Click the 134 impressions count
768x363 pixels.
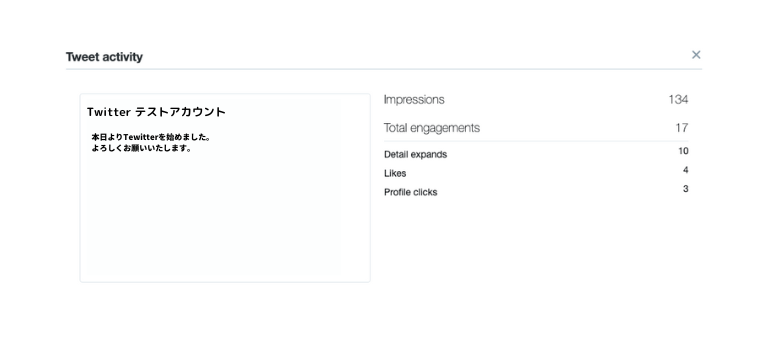678,99
